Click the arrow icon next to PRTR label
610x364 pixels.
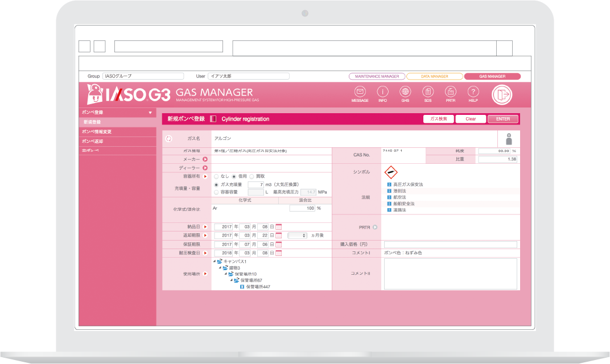pyautogui.click(x=375, y=227)
